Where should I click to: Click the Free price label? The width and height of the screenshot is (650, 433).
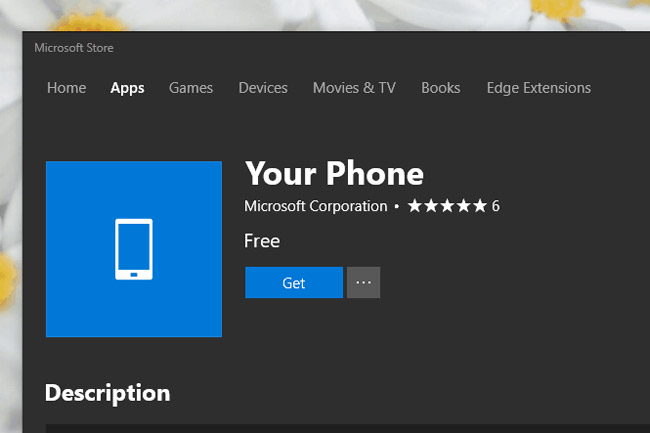click(x=262, y=241)
